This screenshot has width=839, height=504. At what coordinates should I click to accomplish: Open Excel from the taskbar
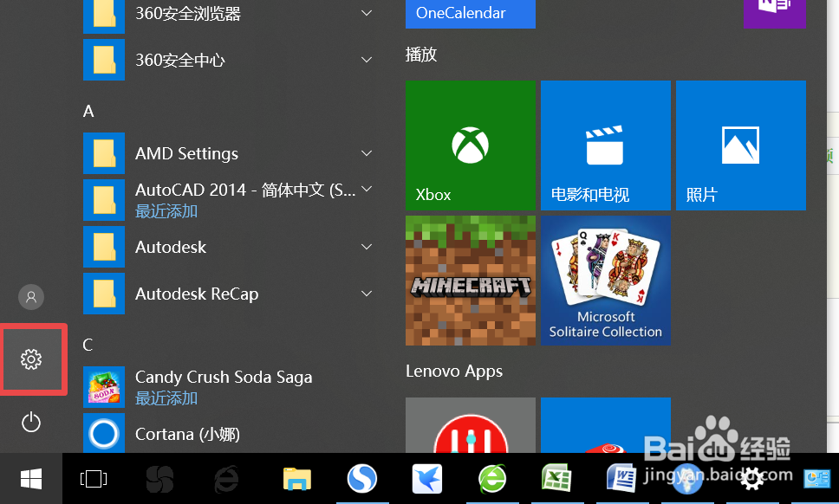tap(556, 478)
